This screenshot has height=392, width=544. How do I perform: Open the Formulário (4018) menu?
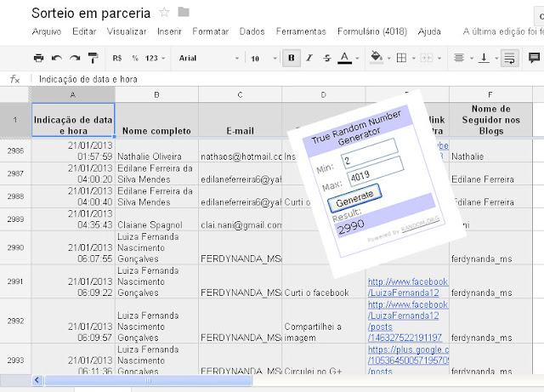pyautogui.click(x=372, y=31)
